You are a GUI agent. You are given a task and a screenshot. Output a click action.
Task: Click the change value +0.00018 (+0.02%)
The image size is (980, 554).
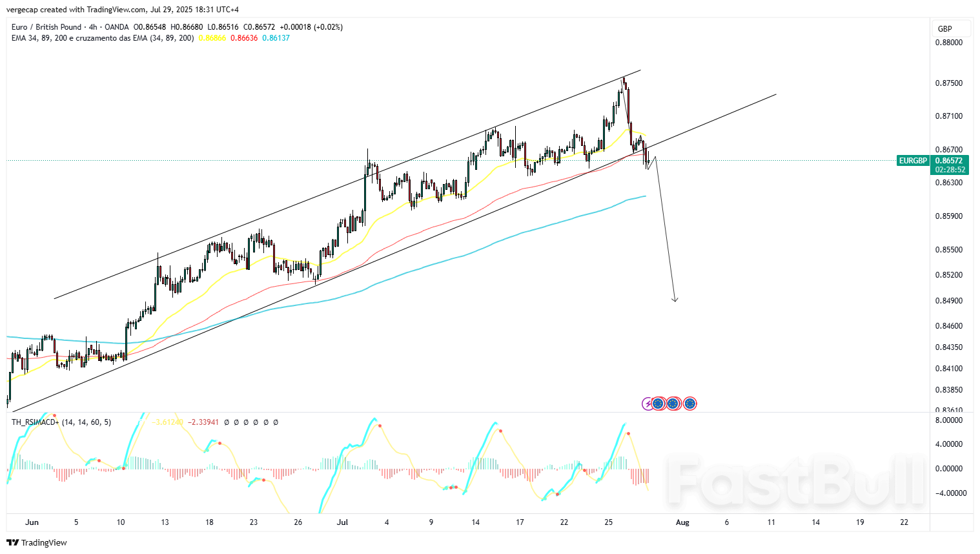tap(311, 27)
